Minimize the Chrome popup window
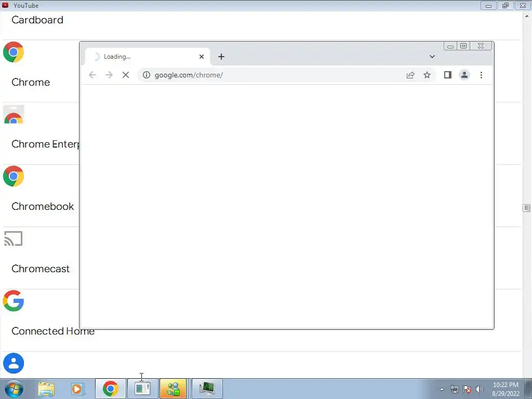Image resolution: width=532 pixels, height=399 pixels. (x=450, y=46)
